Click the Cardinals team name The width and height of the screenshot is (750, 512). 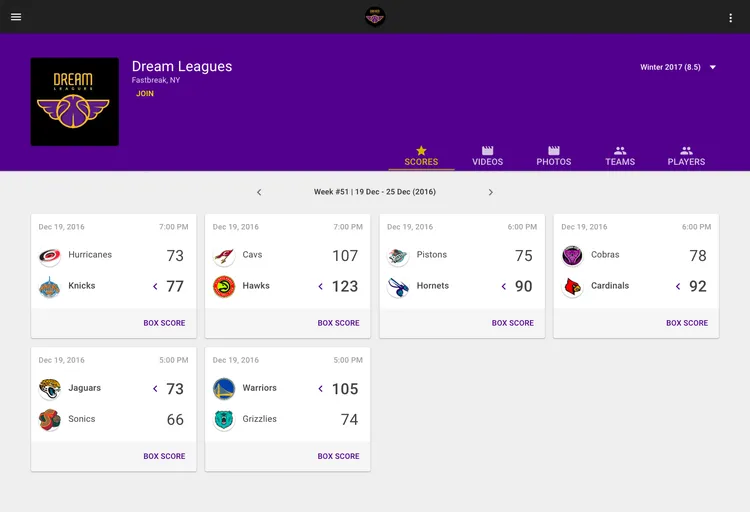tap(610, 286)
